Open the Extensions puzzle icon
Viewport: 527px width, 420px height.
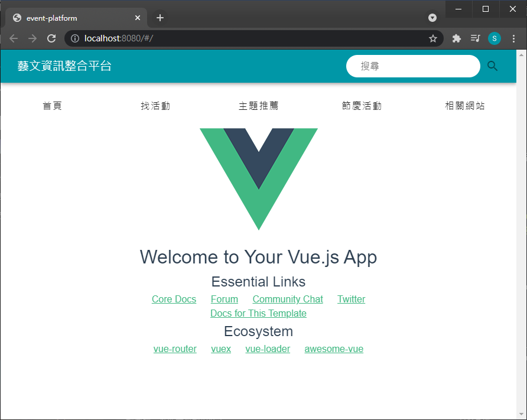tap(457, 38)
